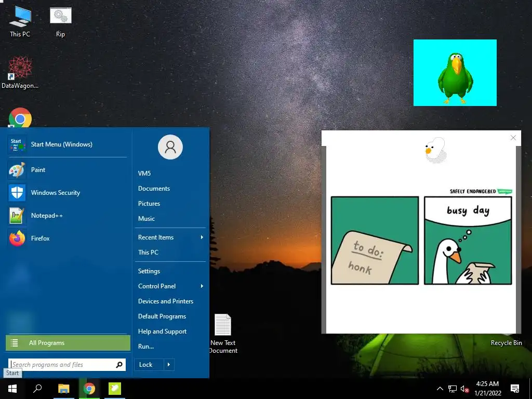Open Google Chrome desktop shortcut
Image resolution: width=532 pixels, height=399 pixels.
tap(20, 118)
